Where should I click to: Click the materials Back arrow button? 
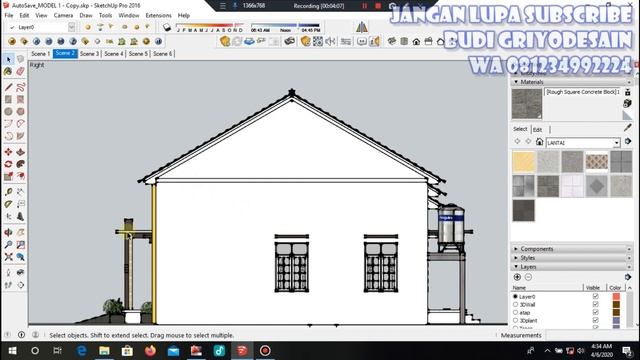tap(517, 142)
